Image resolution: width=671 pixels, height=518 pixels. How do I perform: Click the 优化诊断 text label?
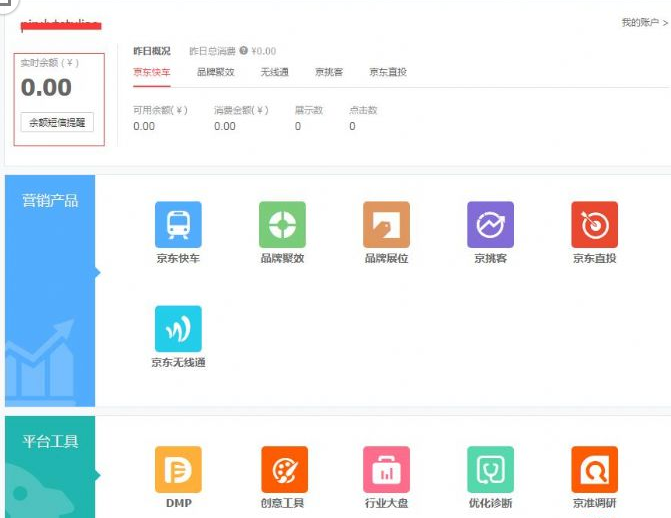(x=490, y=503)
